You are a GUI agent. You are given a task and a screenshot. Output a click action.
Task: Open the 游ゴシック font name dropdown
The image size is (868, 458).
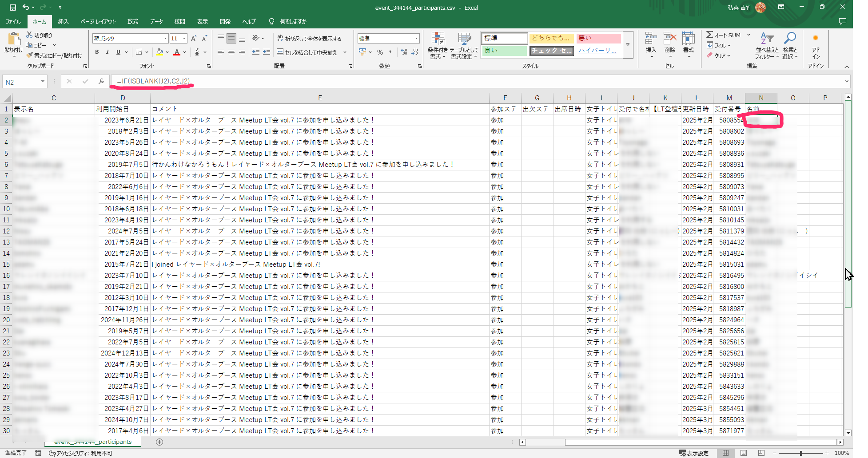(x=165, y=39)
